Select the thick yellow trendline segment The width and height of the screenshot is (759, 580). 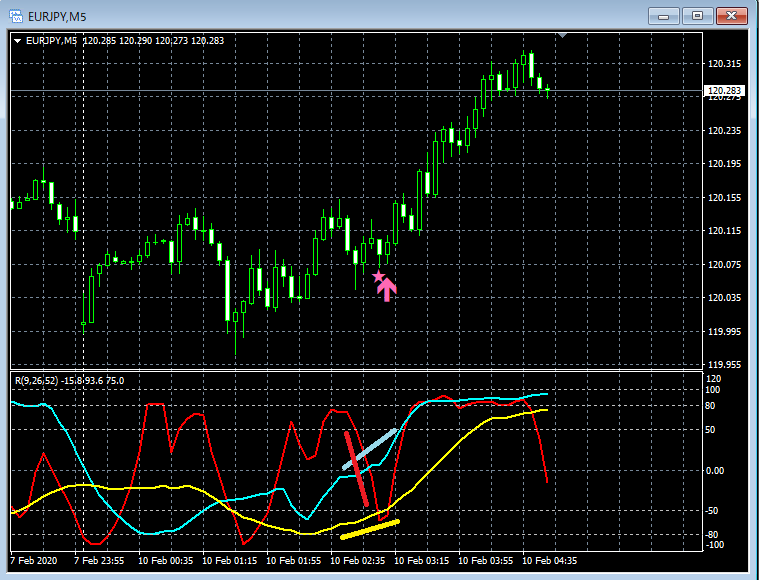click(x=370, y=529)
